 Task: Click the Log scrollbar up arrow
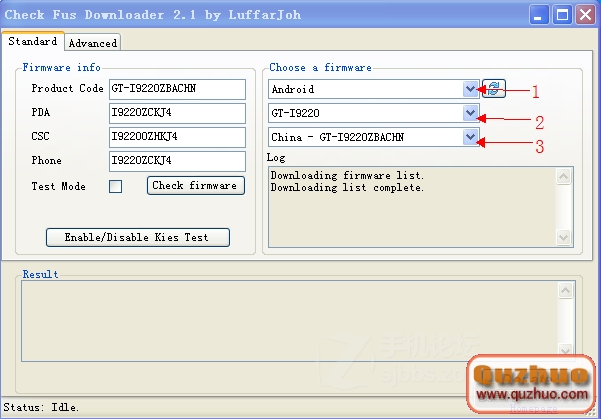(x=563, y=176)
